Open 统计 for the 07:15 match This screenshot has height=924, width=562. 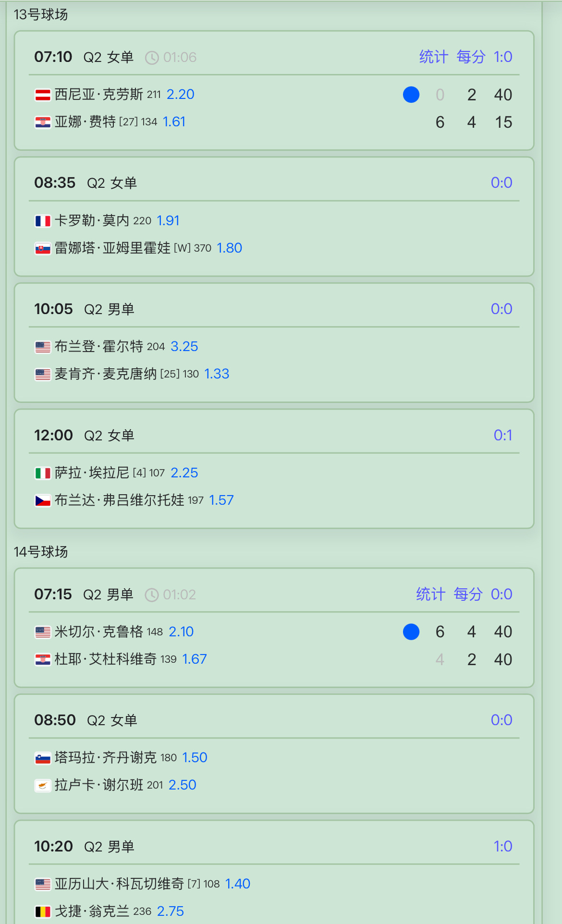coord(431,594)
